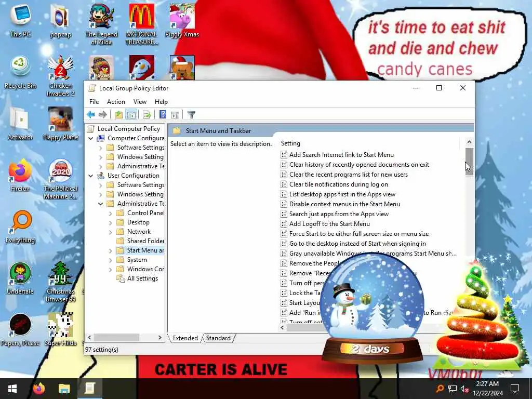
Task: Select Piggly Xmas desktop icon
Action: [x=182, y=20]
